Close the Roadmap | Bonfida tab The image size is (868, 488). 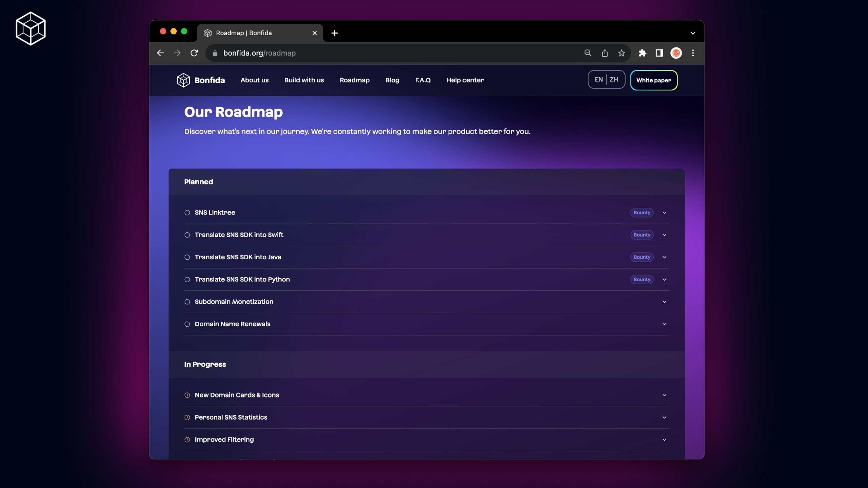[x=314, y=33]
